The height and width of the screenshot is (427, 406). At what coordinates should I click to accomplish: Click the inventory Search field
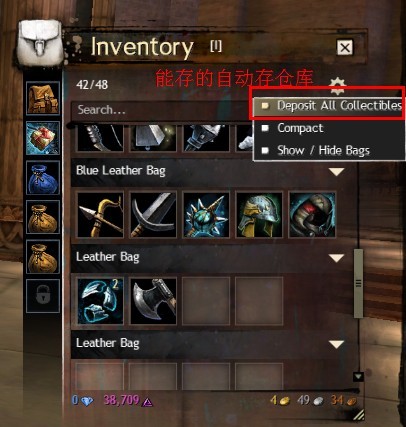pos(162,110)
